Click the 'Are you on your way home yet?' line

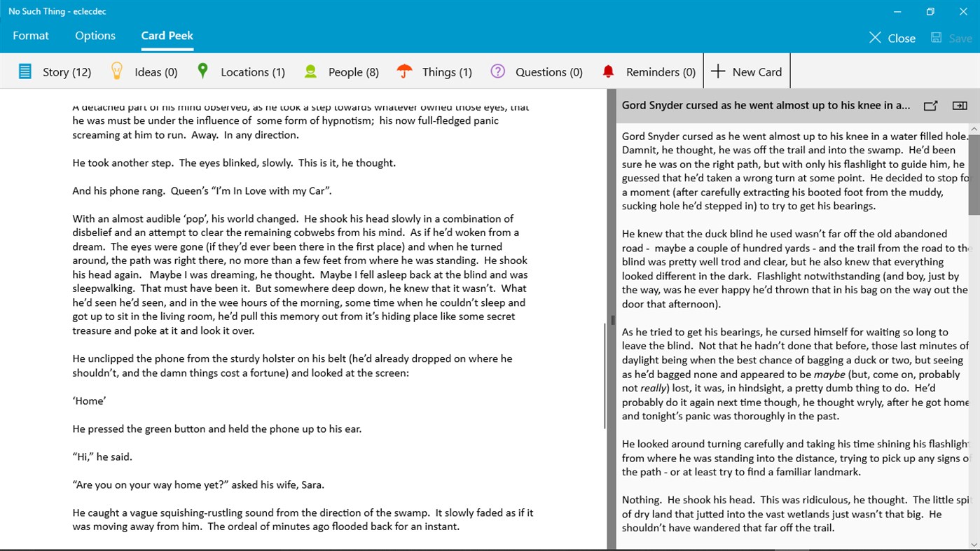tap(198, 484)
